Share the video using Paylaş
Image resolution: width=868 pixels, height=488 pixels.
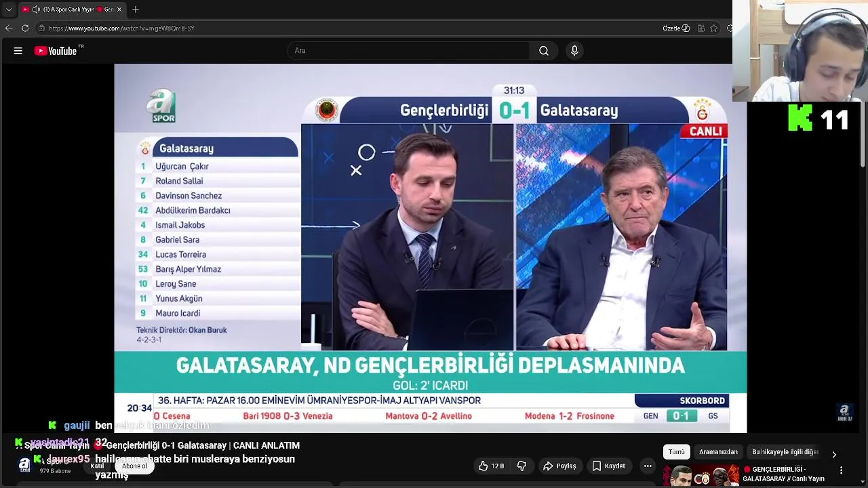coord(560,466)
